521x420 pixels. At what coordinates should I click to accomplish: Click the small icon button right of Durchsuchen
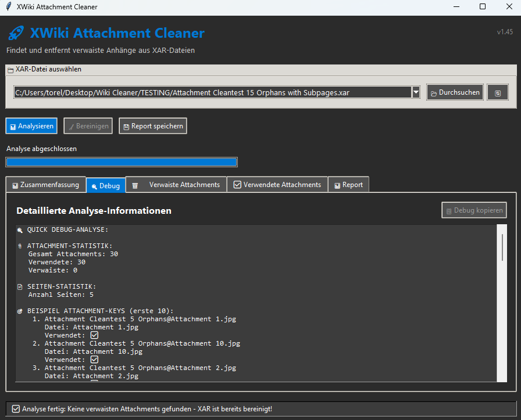[x=497, y=92]
